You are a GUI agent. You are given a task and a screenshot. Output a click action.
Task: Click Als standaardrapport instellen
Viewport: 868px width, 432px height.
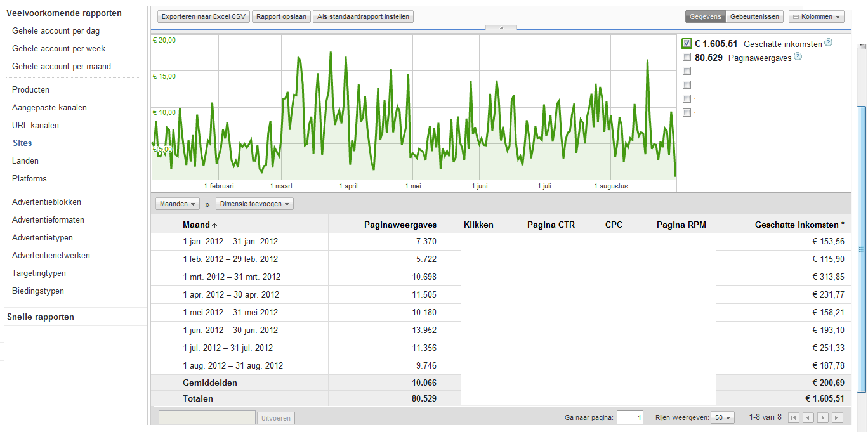coord(364,17)
